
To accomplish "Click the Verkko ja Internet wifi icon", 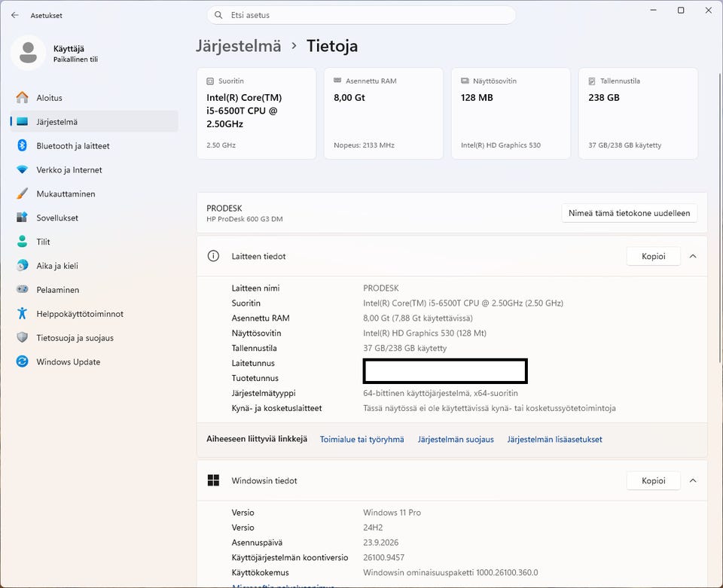I will pos(22,169).
